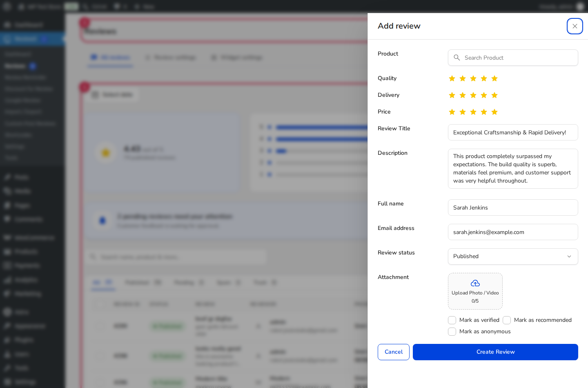This screenshot has width=588, height=388.
Task: Set Delivery rating to five stars
Action: click(x=494, y=95)
